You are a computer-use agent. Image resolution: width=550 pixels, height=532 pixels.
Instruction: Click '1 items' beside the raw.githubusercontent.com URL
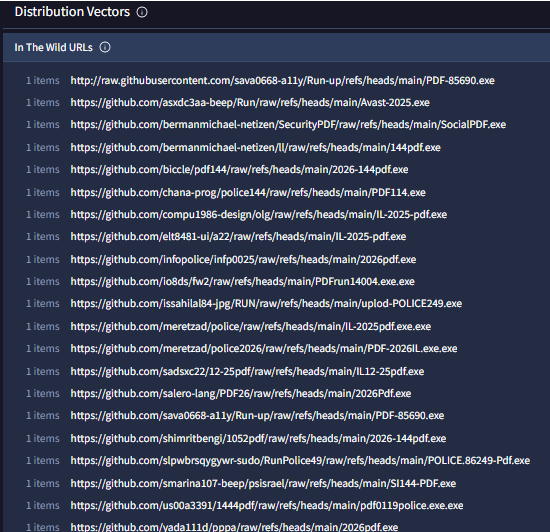(43, 81)
